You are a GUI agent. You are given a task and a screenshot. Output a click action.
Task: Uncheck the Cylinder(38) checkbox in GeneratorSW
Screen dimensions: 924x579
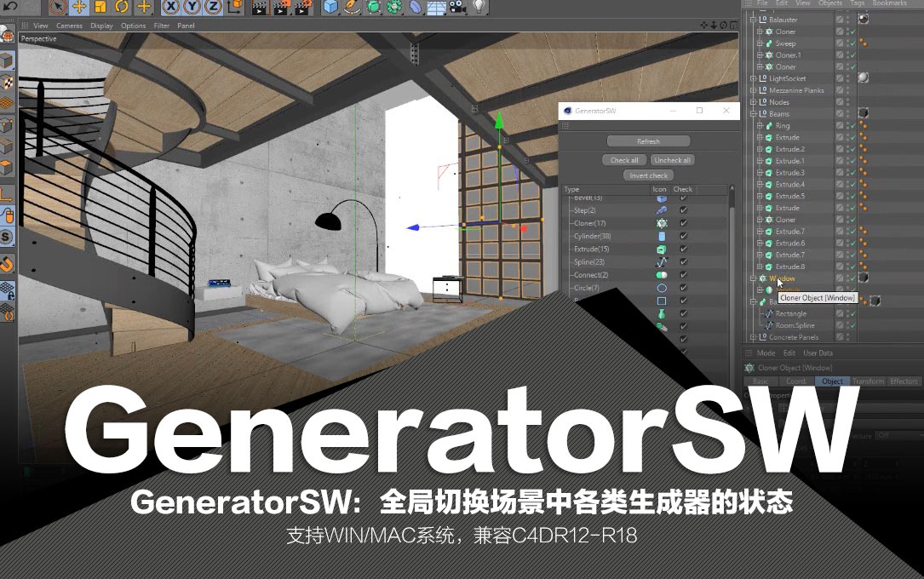(x=682, y=237)
